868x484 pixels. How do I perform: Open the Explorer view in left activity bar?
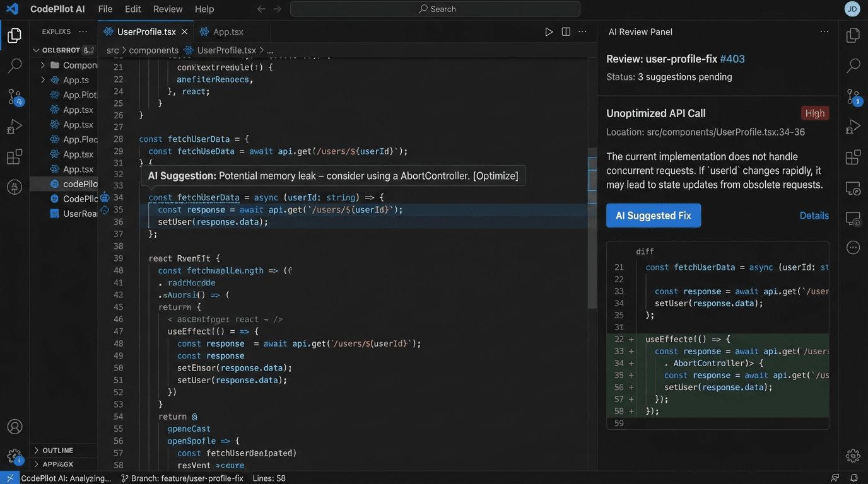pos(14,35)
